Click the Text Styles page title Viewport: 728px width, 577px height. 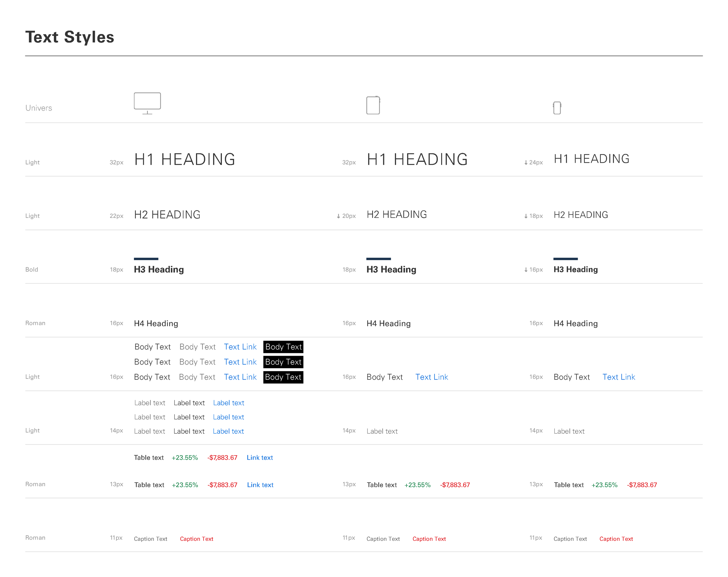coord(69,37)
